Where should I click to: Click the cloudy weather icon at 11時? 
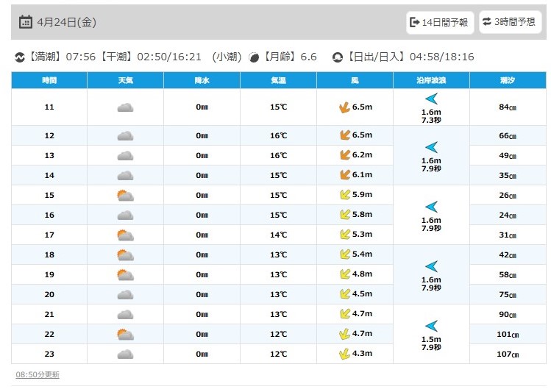(x=125, y=107)
